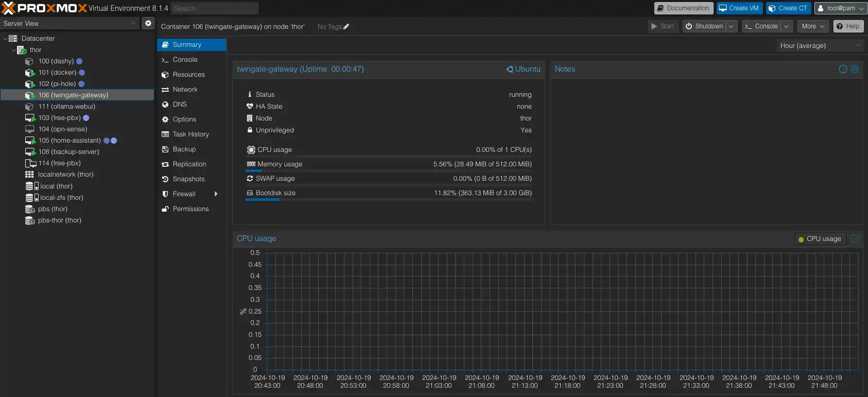Focus the top Search field
The image size is (868, 397).
tap(215, 8)
